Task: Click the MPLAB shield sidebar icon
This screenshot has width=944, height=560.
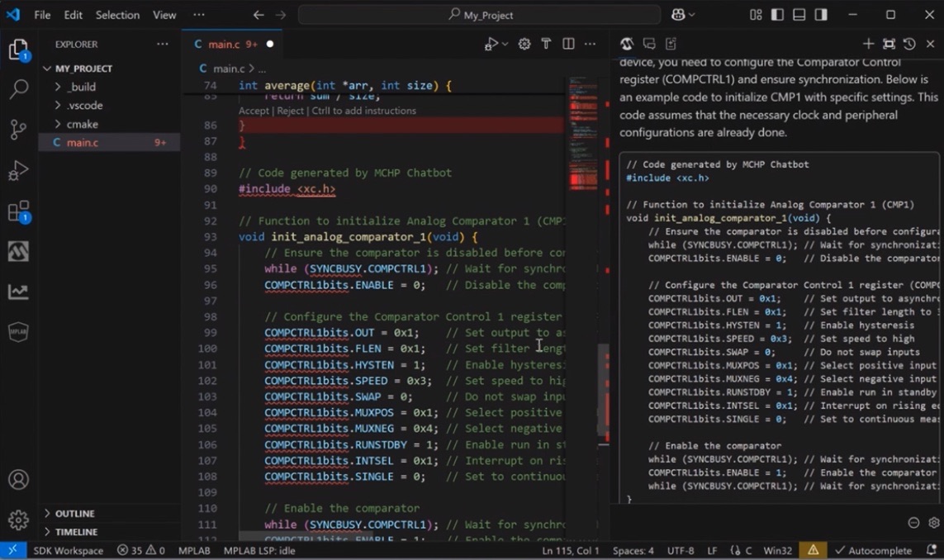Action: (18, 333)
